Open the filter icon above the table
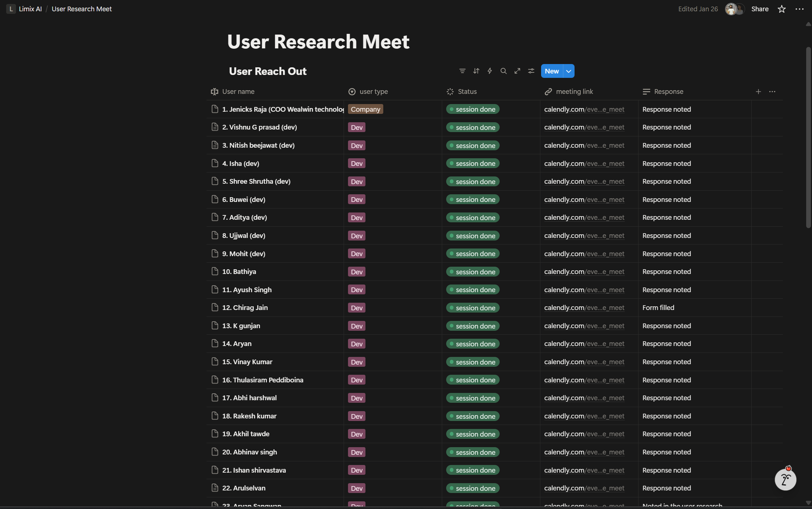Viewport: 812px width, 509px height. [462, 71]
